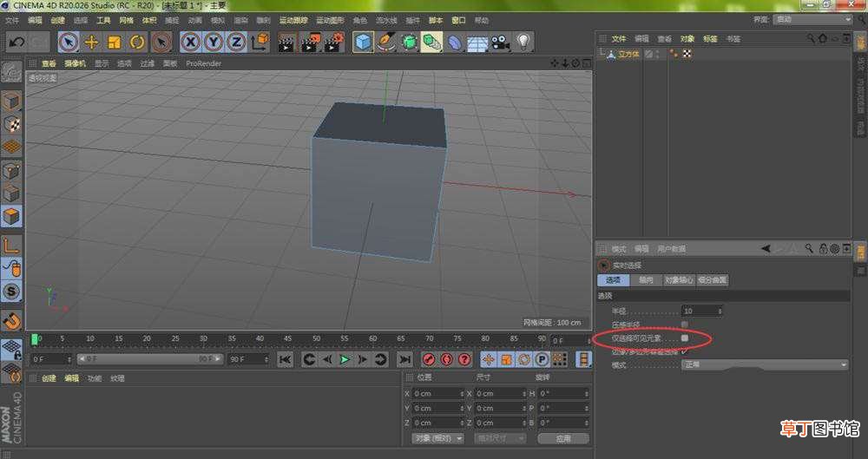Image resolution: width=868 pixels, height=459 pixels.
Task: Click the timeline preview range slider
Action: click(x=150, y=359)
